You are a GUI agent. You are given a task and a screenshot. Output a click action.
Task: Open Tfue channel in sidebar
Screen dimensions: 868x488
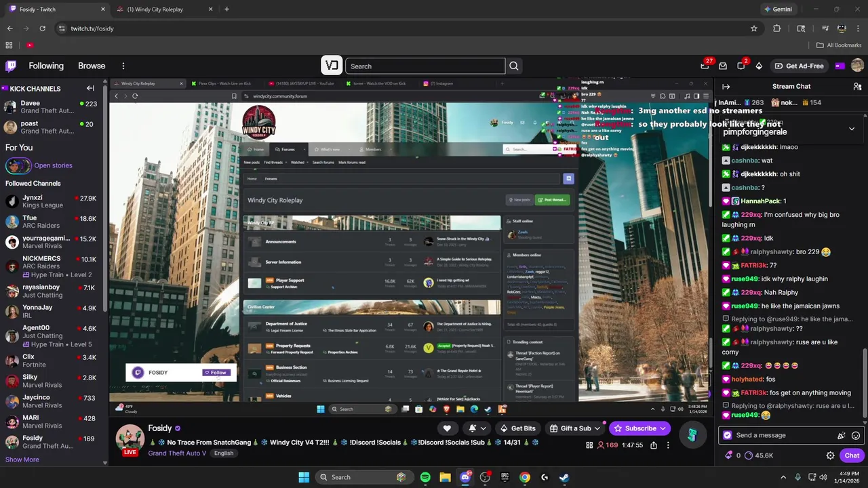click(51, 222)
